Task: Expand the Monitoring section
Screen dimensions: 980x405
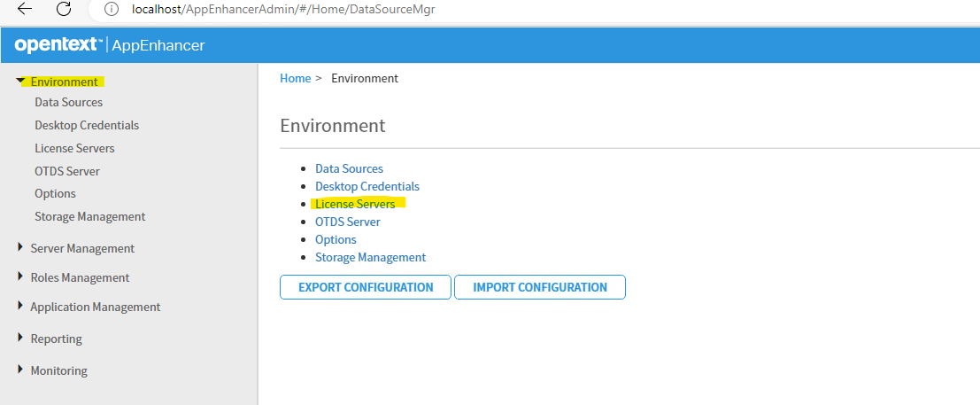Action: coord(21,370)
